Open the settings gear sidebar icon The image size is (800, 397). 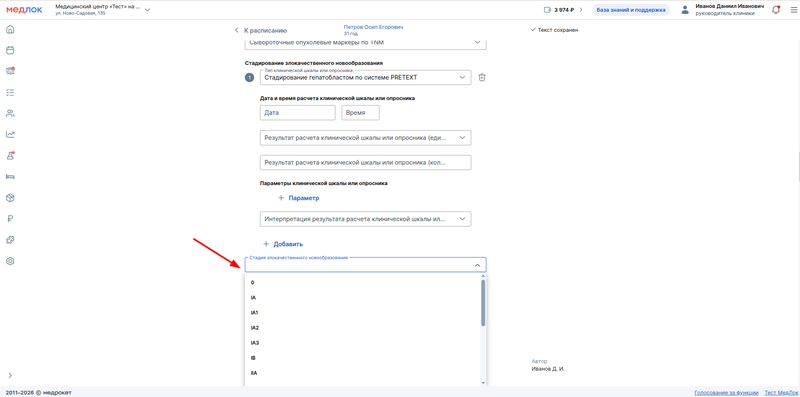point(10,261)
